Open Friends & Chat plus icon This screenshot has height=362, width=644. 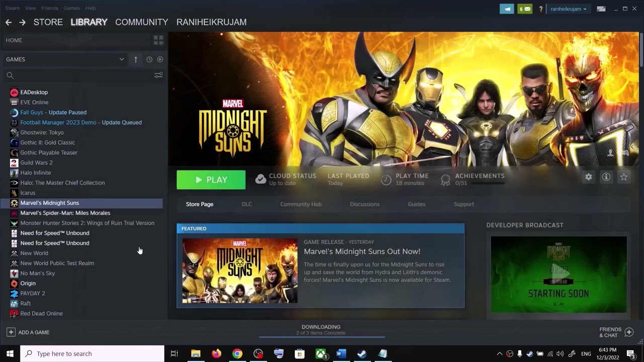point(629,332)
